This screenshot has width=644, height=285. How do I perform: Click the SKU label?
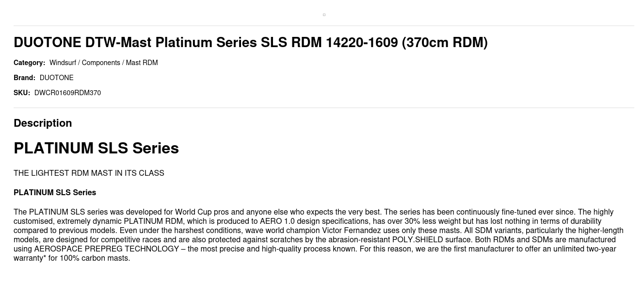pyautogui.click(x=22, y=93)
